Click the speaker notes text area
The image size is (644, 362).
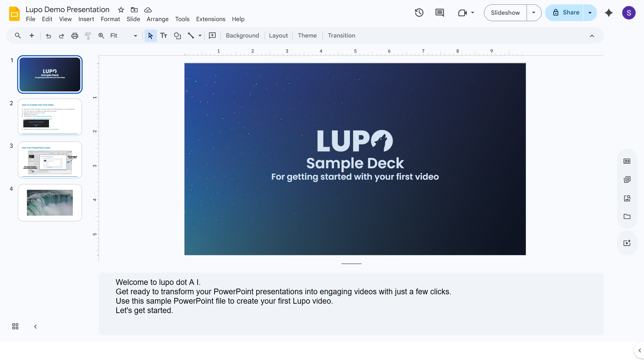(x=351, y=304)
